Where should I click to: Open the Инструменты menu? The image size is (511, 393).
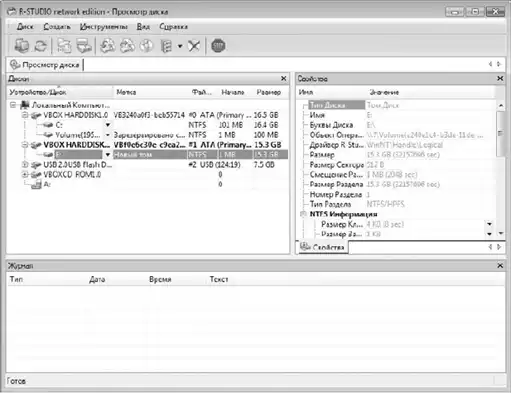click(x=103, y=27)
